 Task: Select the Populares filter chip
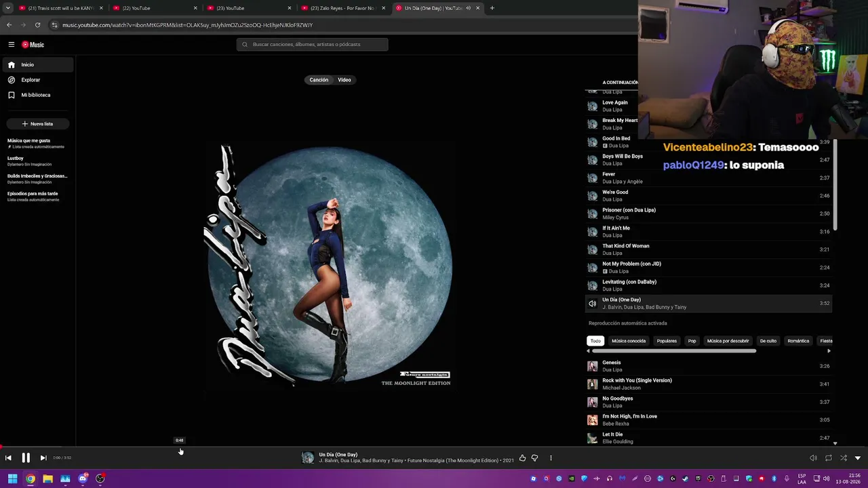pos(667,341)
